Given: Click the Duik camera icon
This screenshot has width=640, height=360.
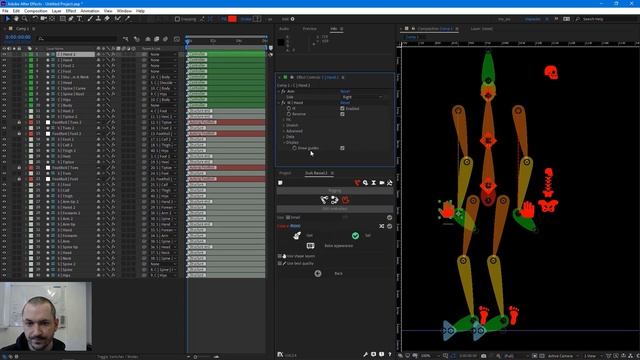Looking at the screenshot, I should [x=382, y=183].
